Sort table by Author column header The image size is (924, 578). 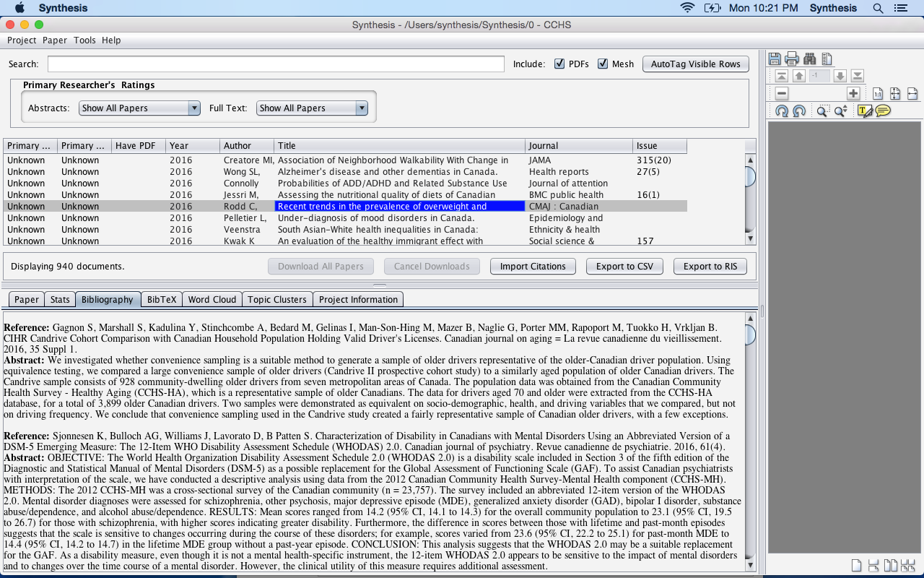[x=247, y=145]
